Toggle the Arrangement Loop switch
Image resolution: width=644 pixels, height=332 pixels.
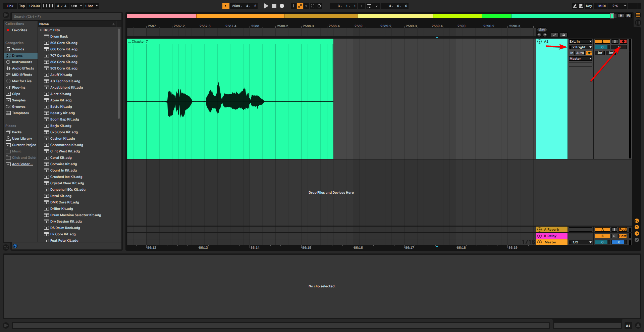click(369, 6)
